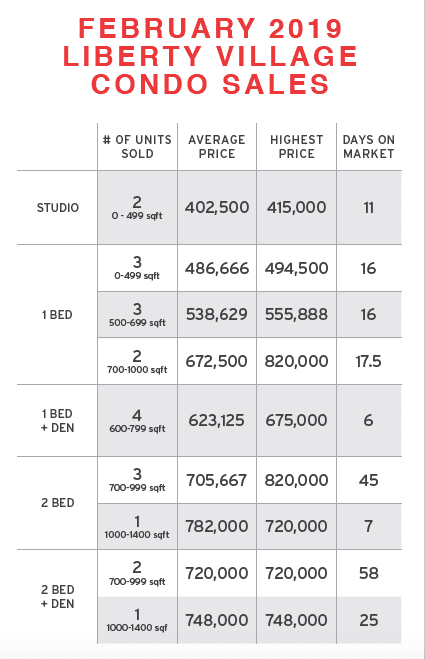
Task: Click the Studio average price 402,500
Action: coord(217,207)
